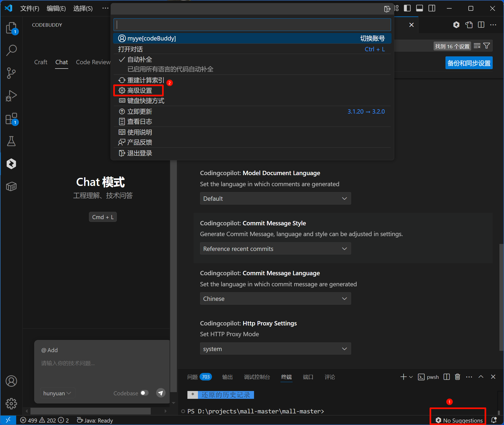The width and height of the screenshot is (504, 425).
Task: Switch to the Code Review tab
Action: pyautogui.click(x=93, y=62)
